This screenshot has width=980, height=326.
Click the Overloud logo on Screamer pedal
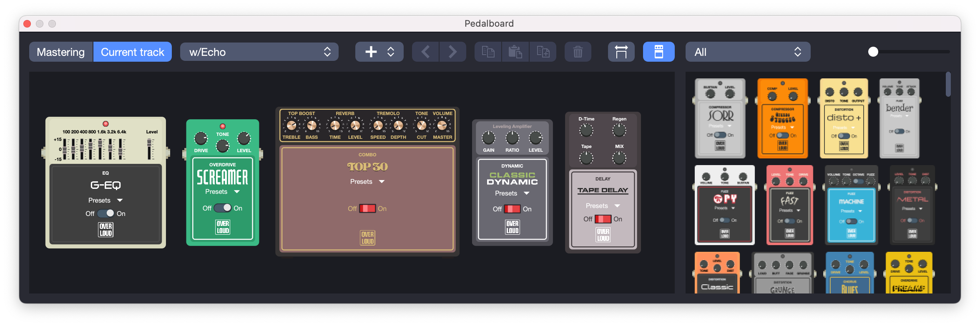[x=223, y=227]
